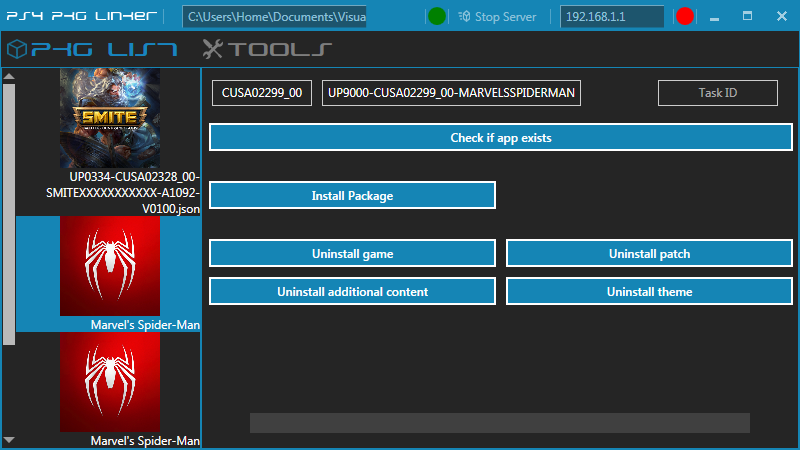
Task: Click the wrench icon beside Tools
Action: (213, 49)
